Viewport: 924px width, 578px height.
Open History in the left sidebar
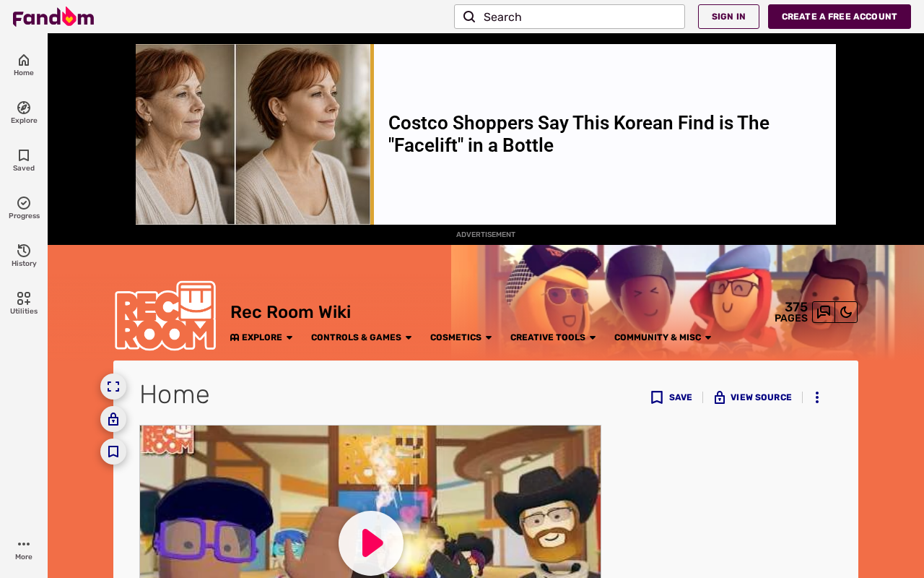coord(24,256)
